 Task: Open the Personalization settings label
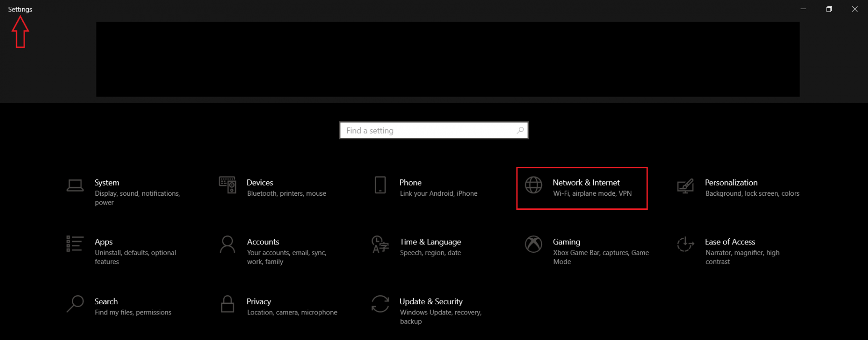[731, 183]
